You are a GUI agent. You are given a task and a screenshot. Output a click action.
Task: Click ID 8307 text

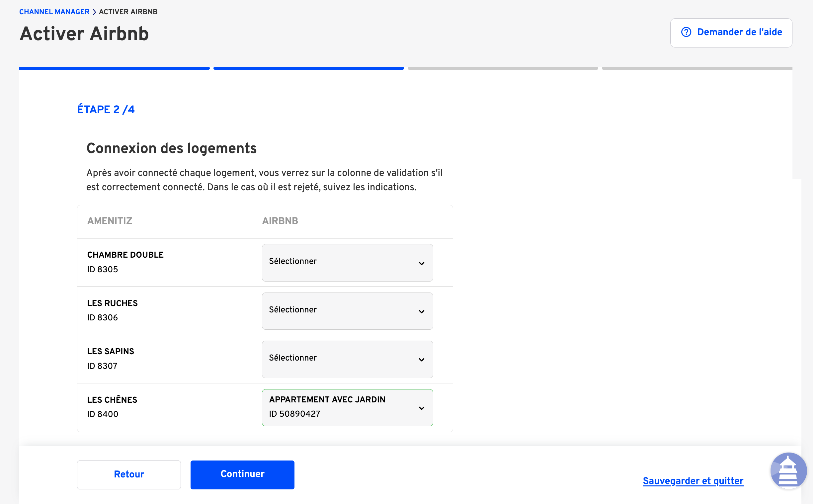pos(102,366)
